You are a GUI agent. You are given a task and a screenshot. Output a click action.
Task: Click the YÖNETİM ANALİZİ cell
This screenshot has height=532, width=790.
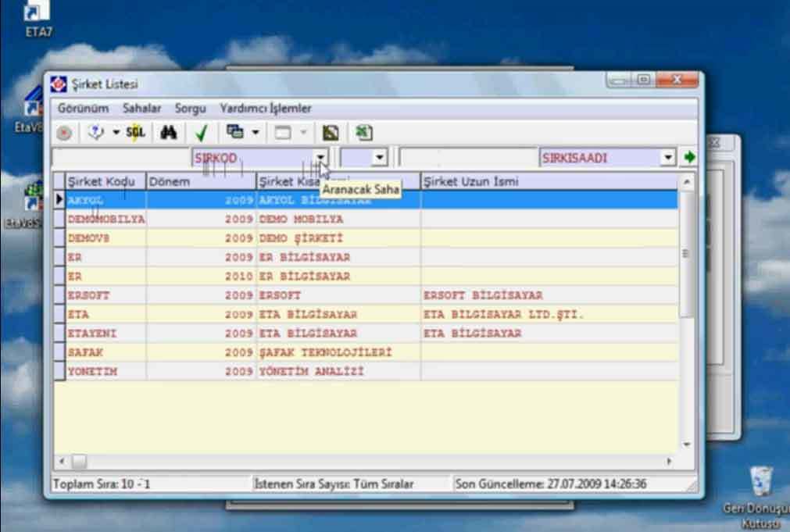pyautogui.click(x=338, y=372)
